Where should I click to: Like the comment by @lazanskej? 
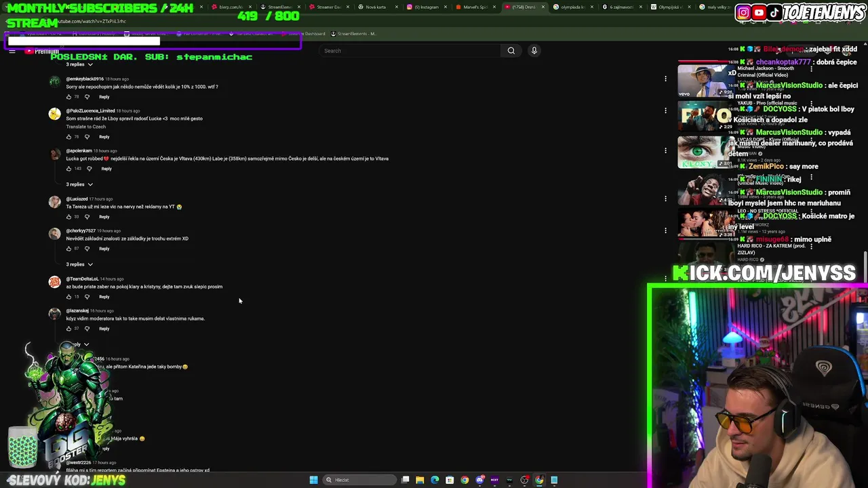tap(68, 329)
